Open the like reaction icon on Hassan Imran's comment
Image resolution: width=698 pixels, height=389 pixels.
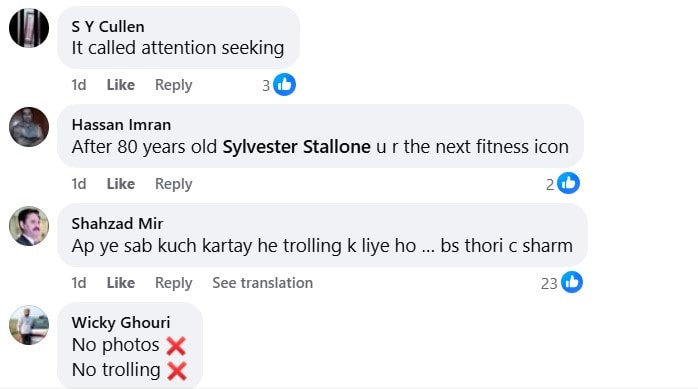[568, 183]
